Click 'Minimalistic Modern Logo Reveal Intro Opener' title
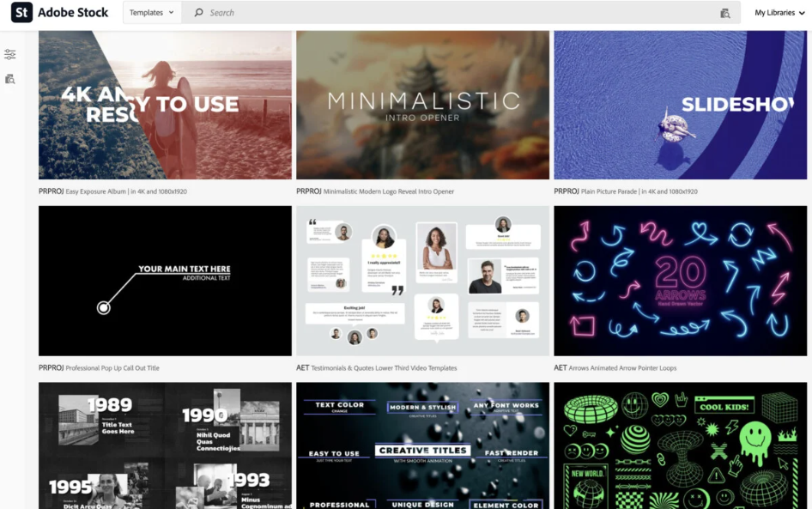This screenshot has height=509, width=812. click(x=388, y=191)
